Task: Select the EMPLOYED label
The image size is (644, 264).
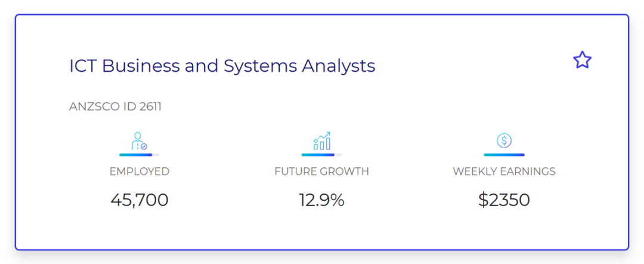Action: click(139, 171)
